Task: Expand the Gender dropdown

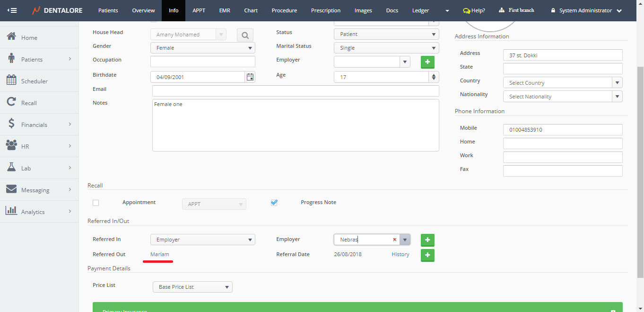Action: pos(202,48)
